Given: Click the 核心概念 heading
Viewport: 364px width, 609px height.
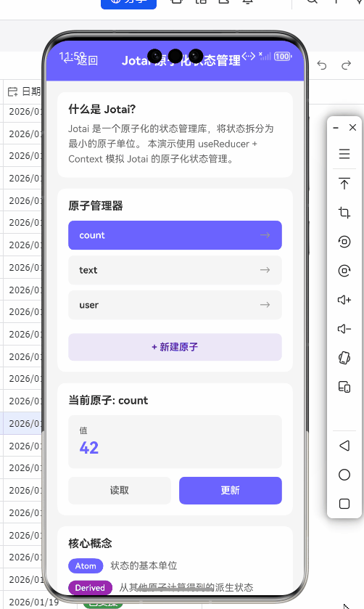Looking at the screenshot, I should tap(90, 543).
